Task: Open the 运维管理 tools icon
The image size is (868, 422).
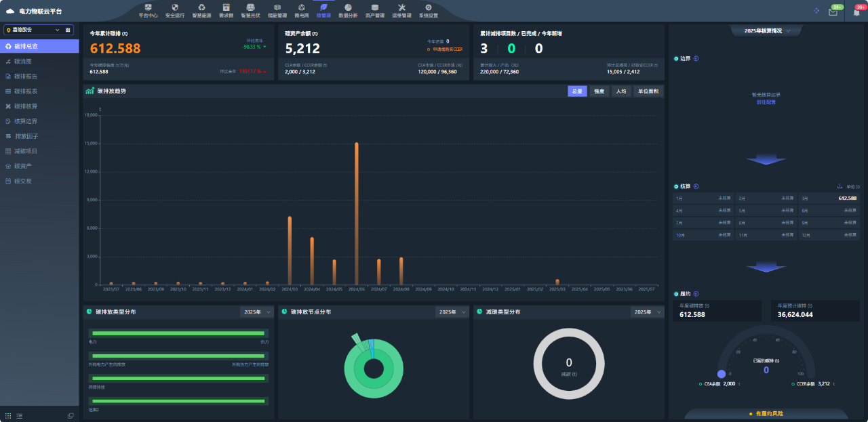Action: point(401,7)
